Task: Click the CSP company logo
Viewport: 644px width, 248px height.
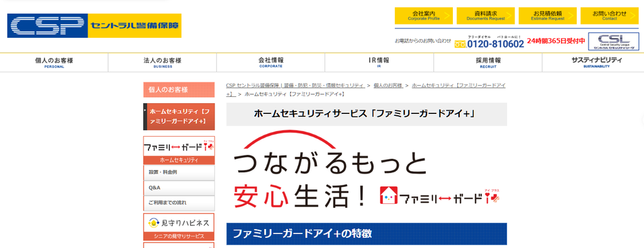Action: [x=94, y=26]
